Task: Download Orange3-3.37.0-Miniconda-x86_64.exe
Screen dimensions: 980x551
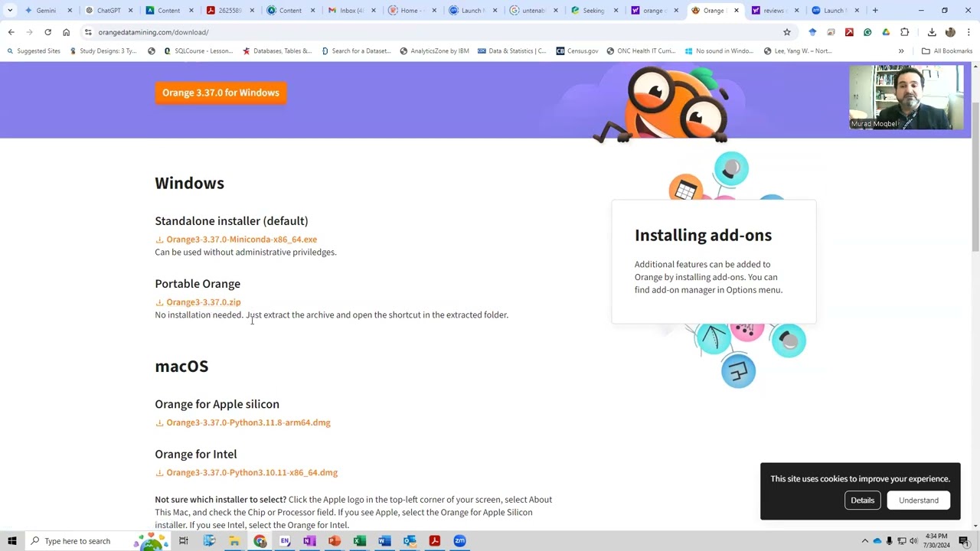Action: point(241,240)
